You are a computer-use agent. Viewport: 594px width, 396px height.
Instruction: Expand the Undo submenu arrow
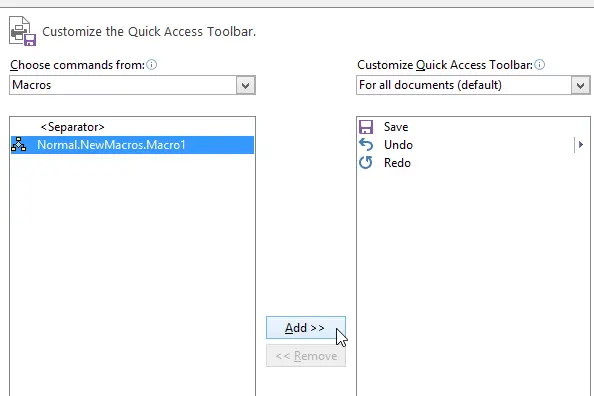pos(581,144)
